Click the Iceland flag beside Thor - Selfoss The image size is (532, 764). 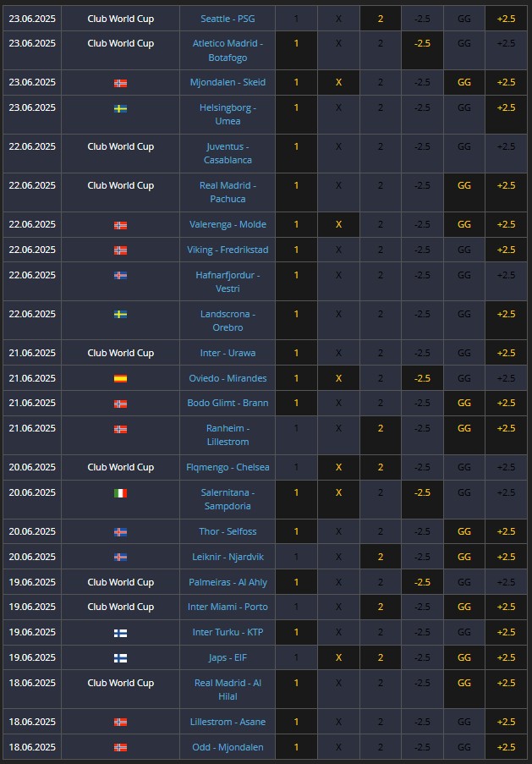click(120, 532)
